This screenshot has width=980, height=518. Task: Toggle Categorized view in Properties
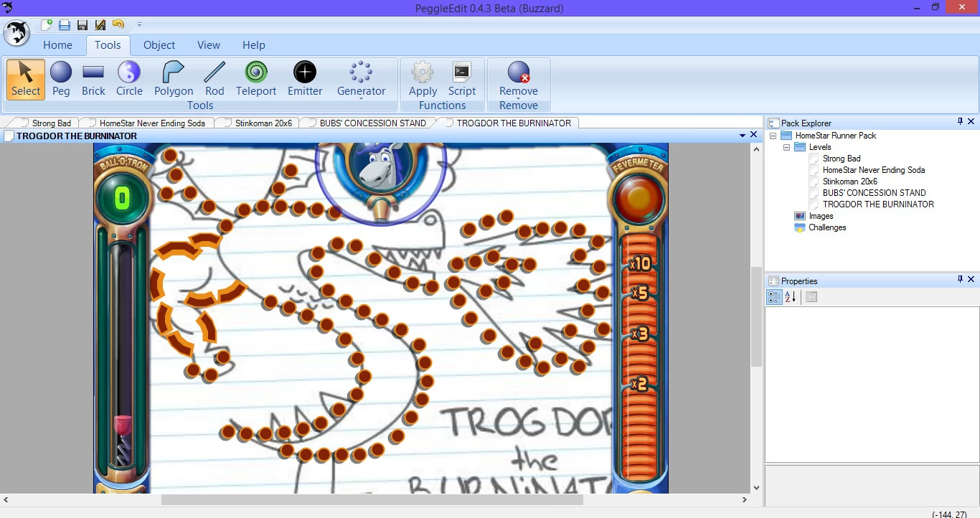(x=774, y=297)
